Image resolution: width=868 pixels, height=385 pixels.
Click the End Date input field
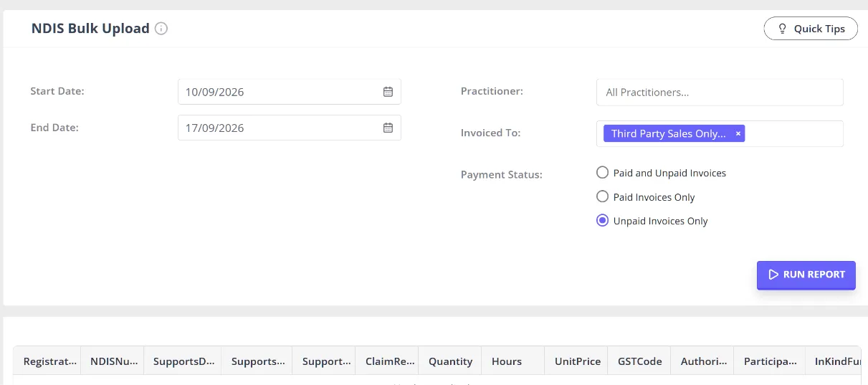pos(290,128)
